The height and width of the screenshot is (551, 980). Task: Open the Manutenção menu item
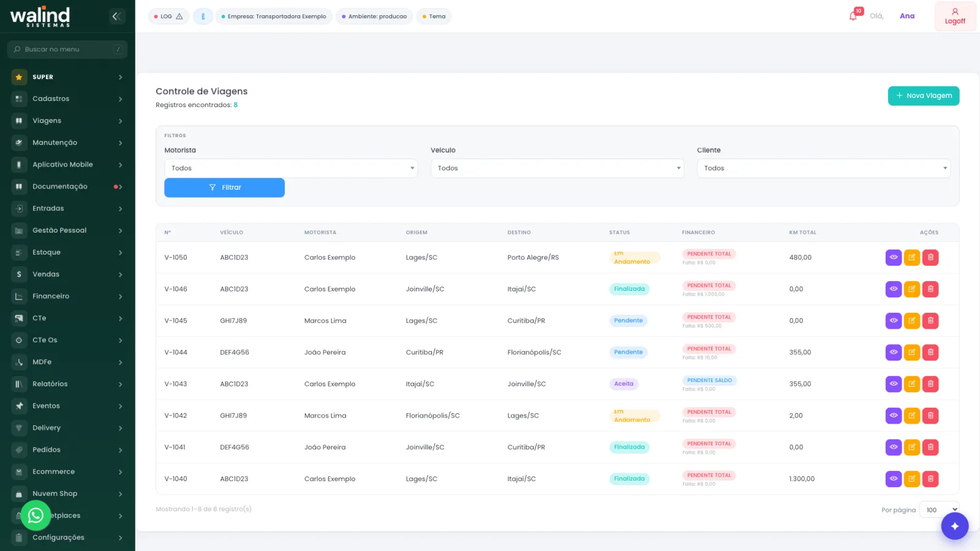(x=67, y=143)
